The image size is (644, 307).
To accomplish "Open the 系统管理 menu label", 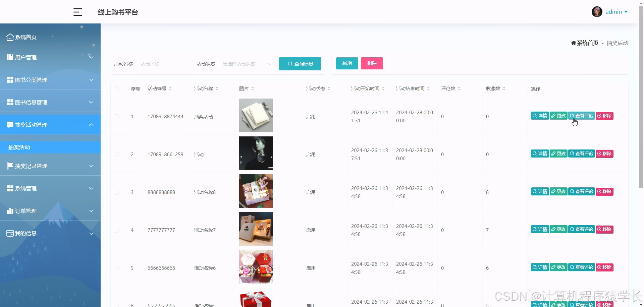I will 26,188.
